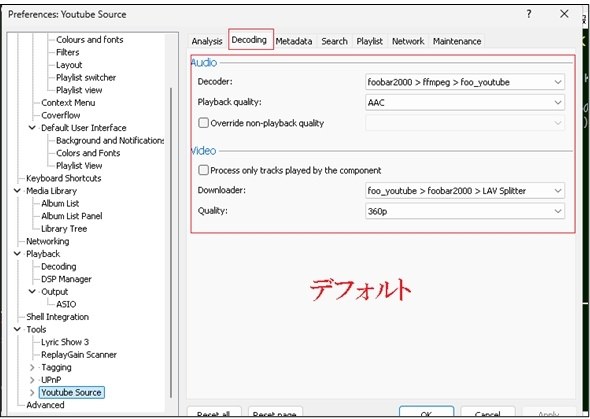The width and height of the screenshot is (590, 419).
Task: Go to the Search tab
Action: 334,41
